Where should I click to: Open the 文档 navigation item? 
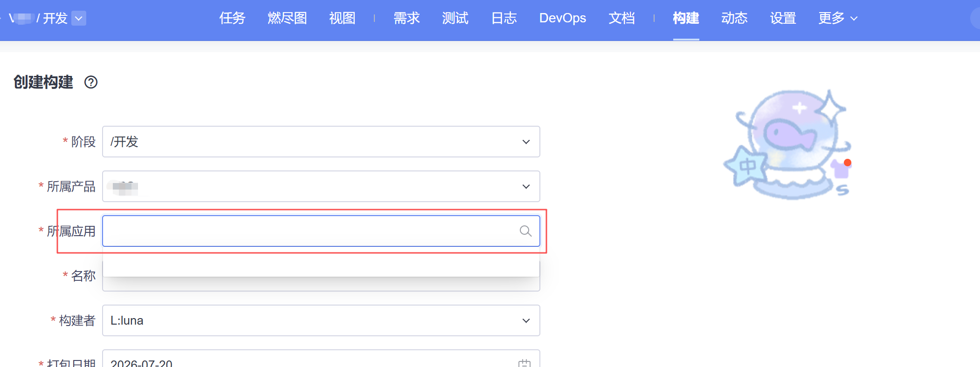[621, 18]
